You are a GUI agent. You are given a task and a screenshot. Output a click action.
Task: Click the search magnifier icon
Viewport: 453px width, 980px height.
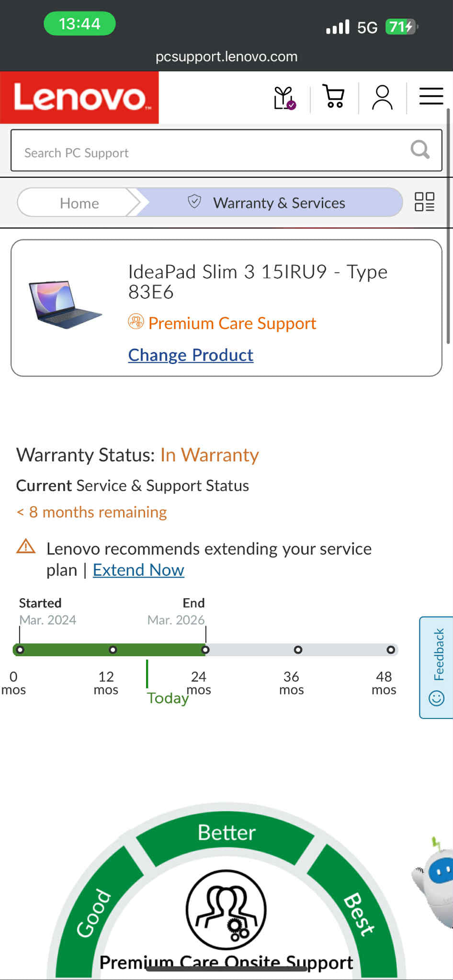coord(420,150)
